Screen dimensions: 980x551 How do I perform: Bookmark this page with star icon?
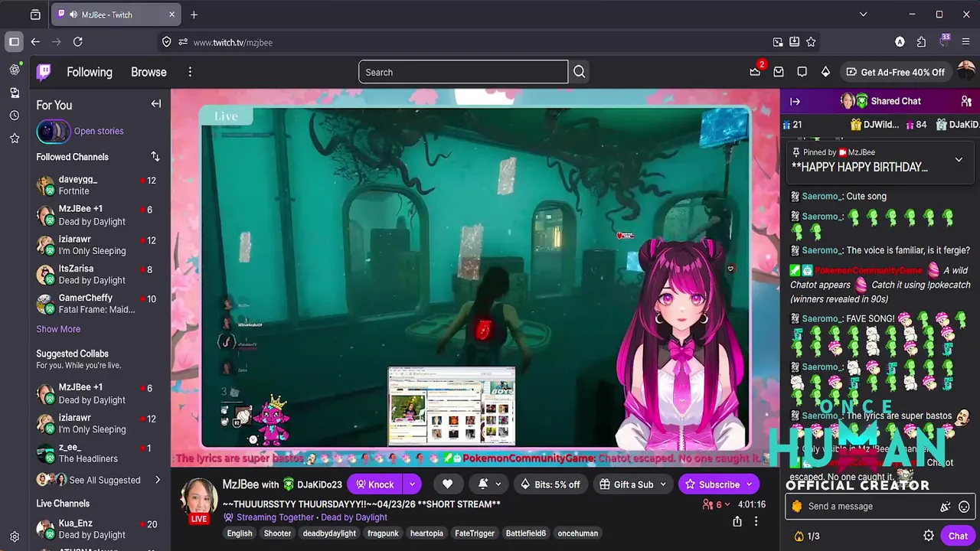coord(811,42)
